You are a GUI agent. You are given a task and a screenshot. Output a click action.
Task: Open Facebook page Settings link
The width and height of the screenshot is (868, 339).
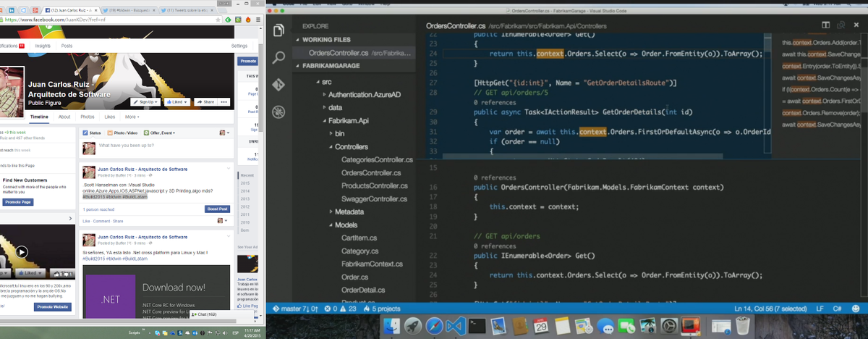click(x=239, y=46)
